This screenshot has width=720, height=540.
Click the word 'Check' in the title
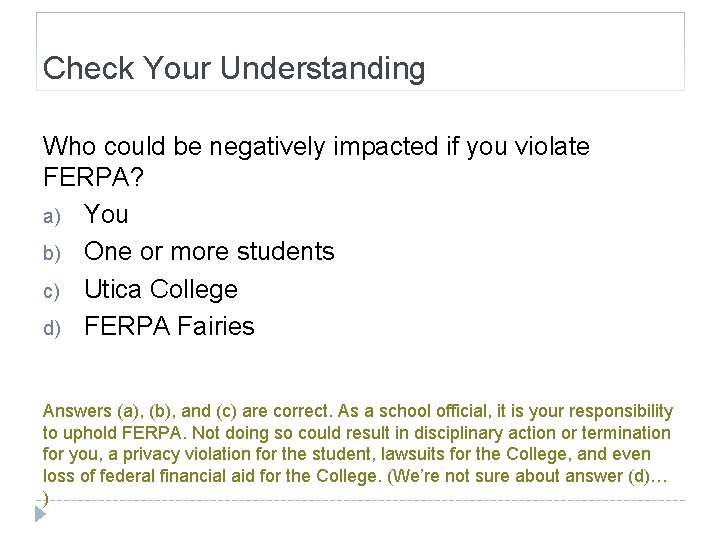pyautogui.click(x=88, y=69)
